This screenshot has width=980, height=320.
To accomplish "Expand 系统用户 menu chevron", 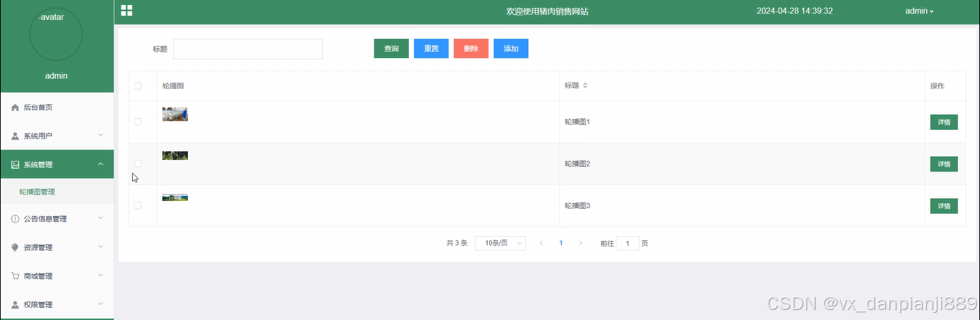I will point(100,136).
